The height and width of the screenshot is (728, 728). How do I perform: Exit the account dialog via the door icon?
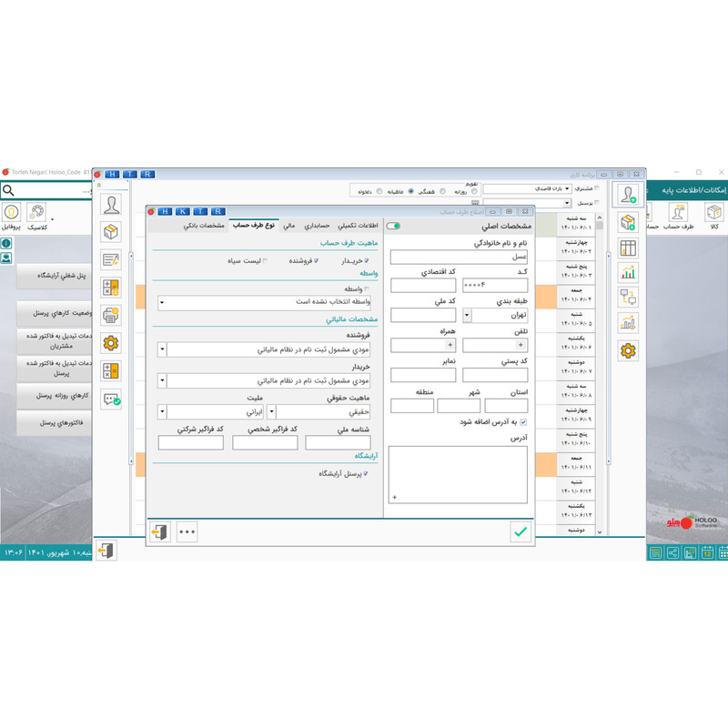pyautogui.click(x=160, y=531)
